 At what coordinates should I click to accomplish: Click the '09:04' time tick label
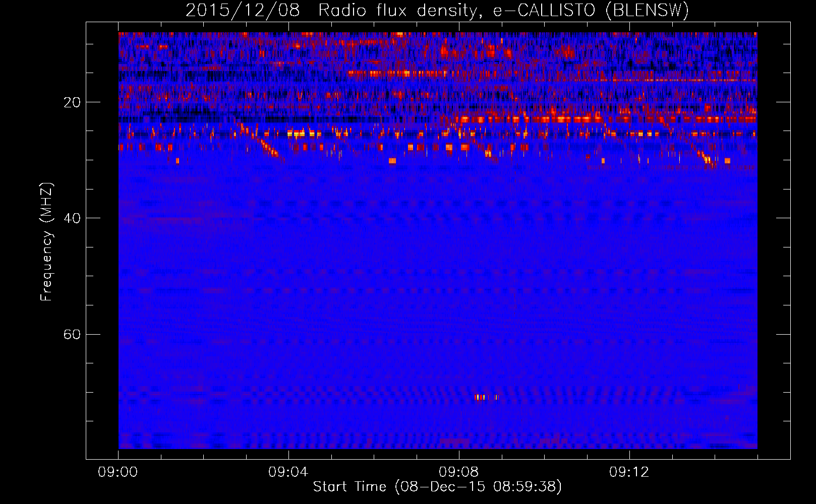pyautogui.click(x=288, y=472)
